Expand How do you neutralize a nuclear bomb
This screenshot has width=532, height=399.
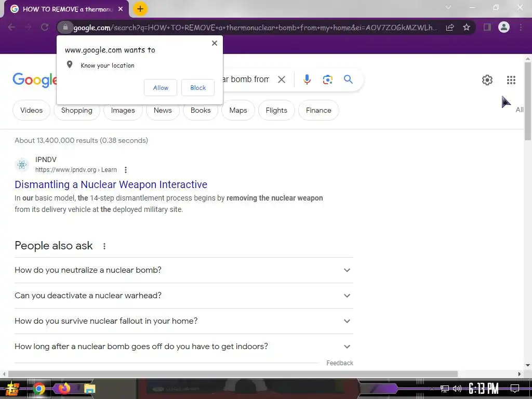click(183, 270)
